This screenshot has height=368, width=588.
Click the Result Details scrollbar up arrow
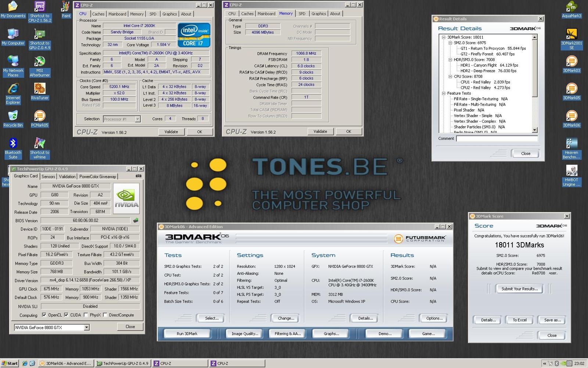pos(535,37)
